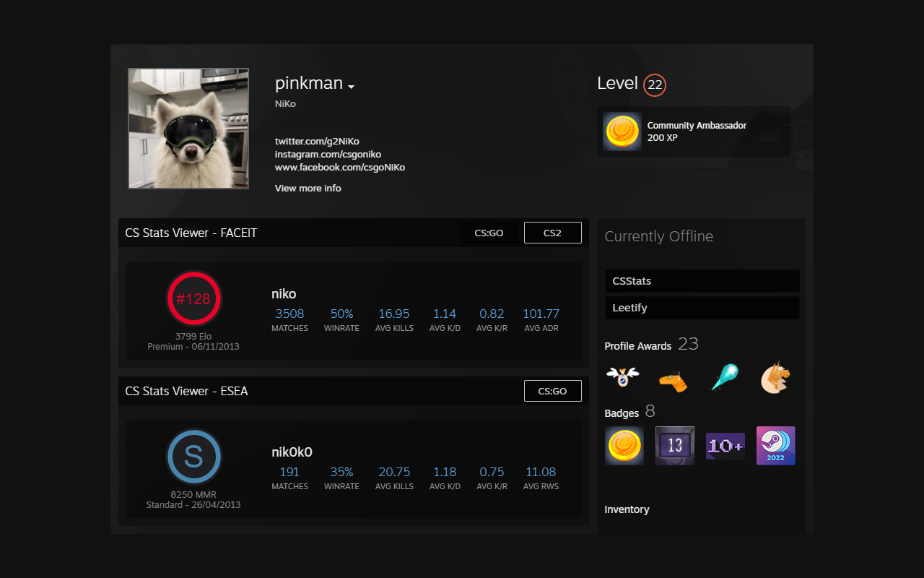Open the Inventory section
This screenshot has height=578, width=924.
click(x=627, y=509)
